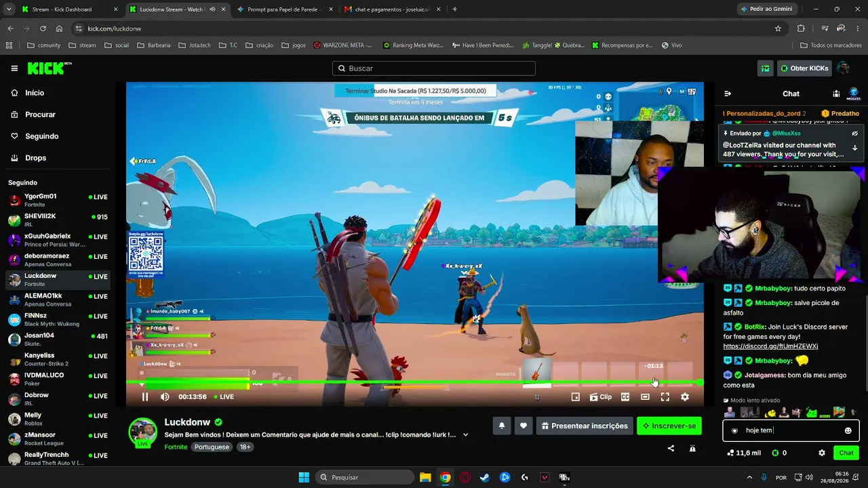Click the green Inscrever-se button
The image size is (868, 488).
coord(669,426)
